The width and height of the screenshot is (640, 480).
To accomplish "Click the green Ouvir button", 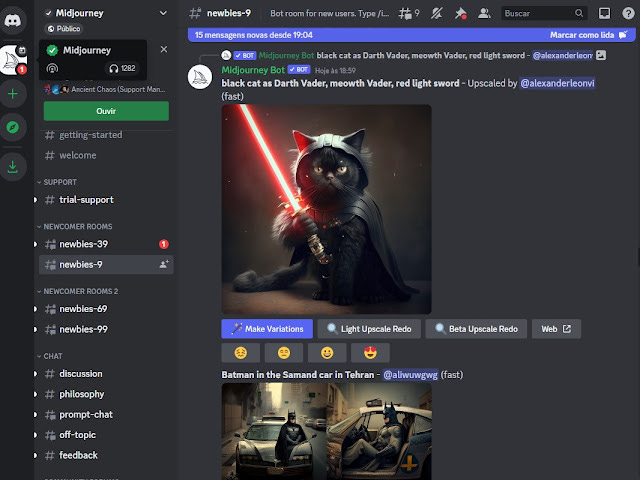I will [106, 111].
